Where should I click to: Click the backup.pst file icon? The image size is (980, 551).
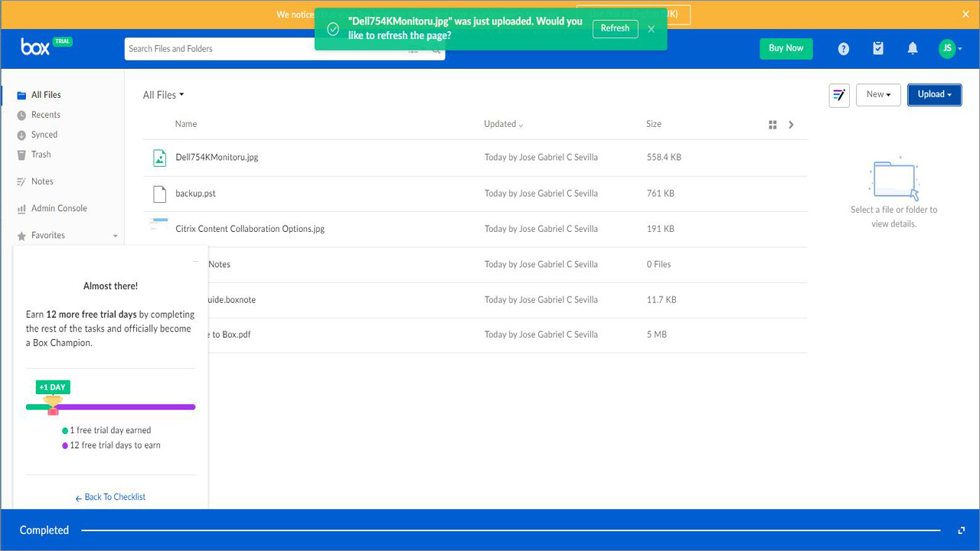coord(159,194)
